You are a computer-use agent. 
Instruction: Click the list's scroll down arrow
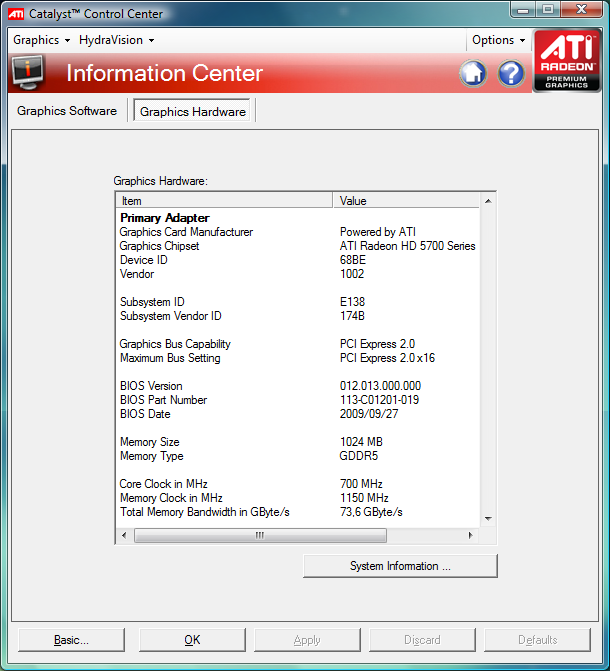[x=488, y=519]
